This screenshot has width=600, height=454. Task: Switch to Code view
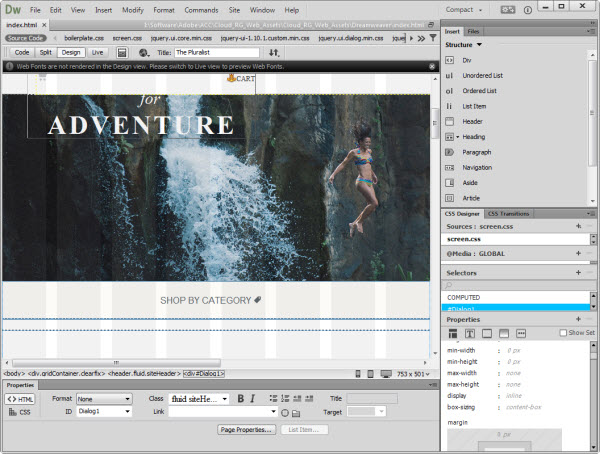click(22, 52)
